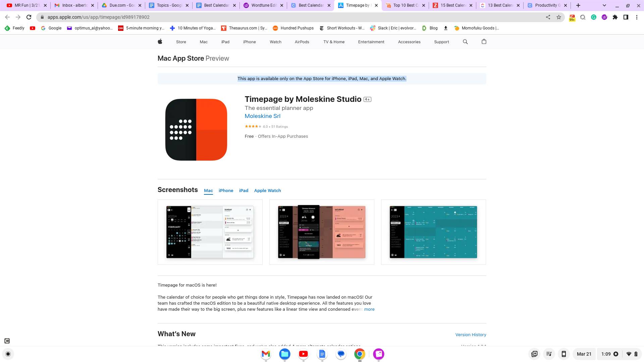This screenshot has width=644, height=362.
Task: Click the pink Timepage screenshot thumbnail
Action: [321, 232]
